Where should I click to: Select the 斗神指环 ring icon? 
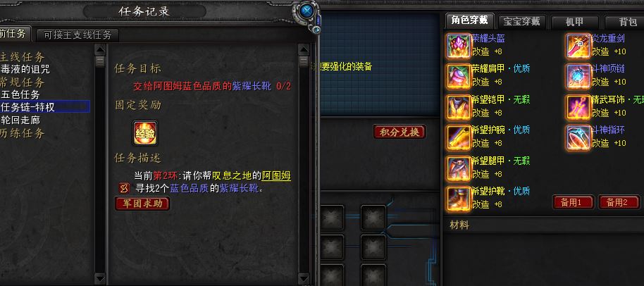[x=578, y=137]
